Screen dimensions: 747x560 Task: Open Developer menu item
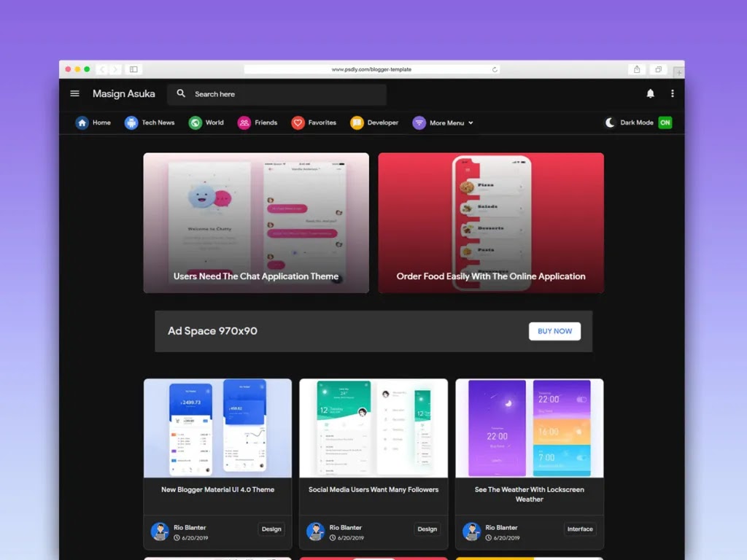(x=382, y=122)
